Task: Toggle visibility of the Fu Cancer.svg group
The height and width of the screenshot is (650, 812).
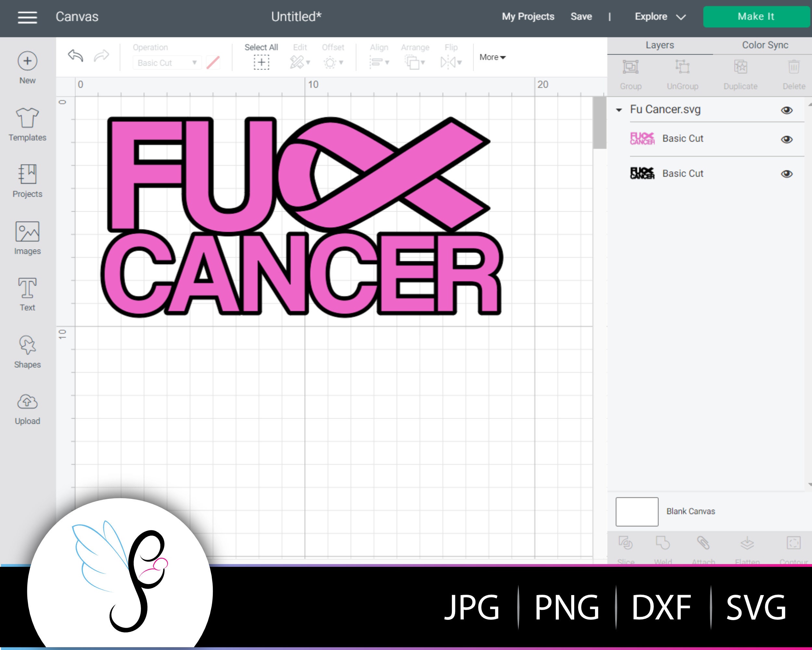Action: tap(787, 110)
